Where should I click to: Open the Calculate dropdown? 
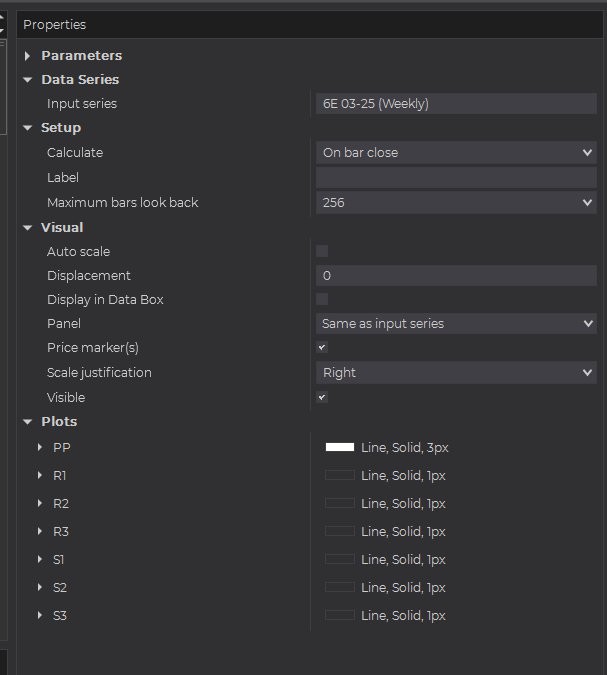point(456,153)
